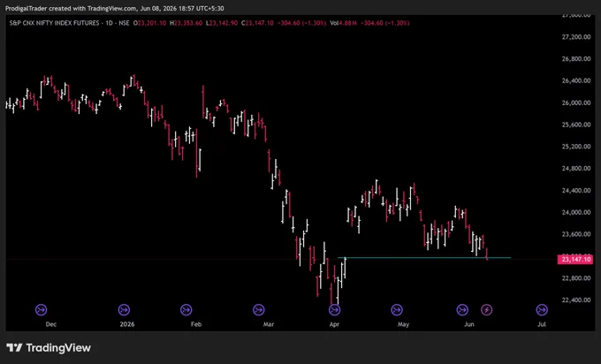This screenshot has height=364, width=601.
Task: Select the event marker icon above Feb
Action: point(186,309)
